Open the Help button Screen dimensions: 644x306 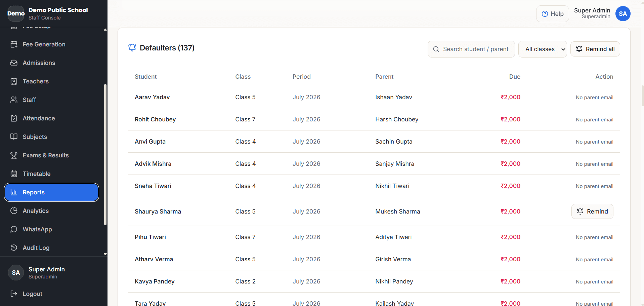[x=553, y=14]
